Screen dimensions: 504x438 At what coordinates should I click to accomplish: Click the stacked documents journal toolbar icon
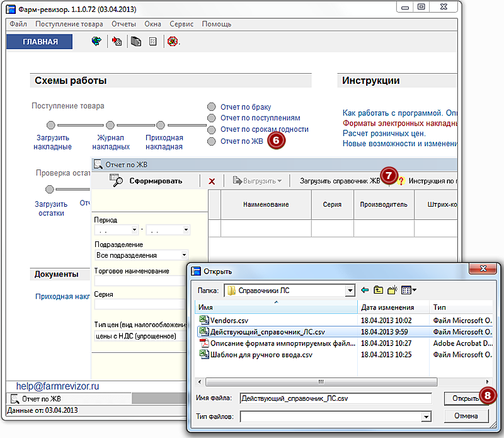[x=135, y=41]
